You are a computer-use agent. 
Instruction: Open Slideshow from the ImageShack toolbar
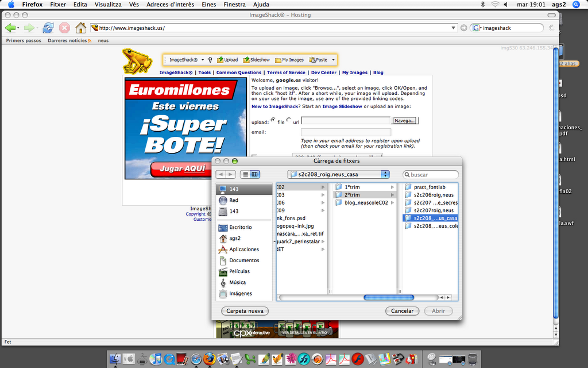pyautogui.click(x=257, y=60)
